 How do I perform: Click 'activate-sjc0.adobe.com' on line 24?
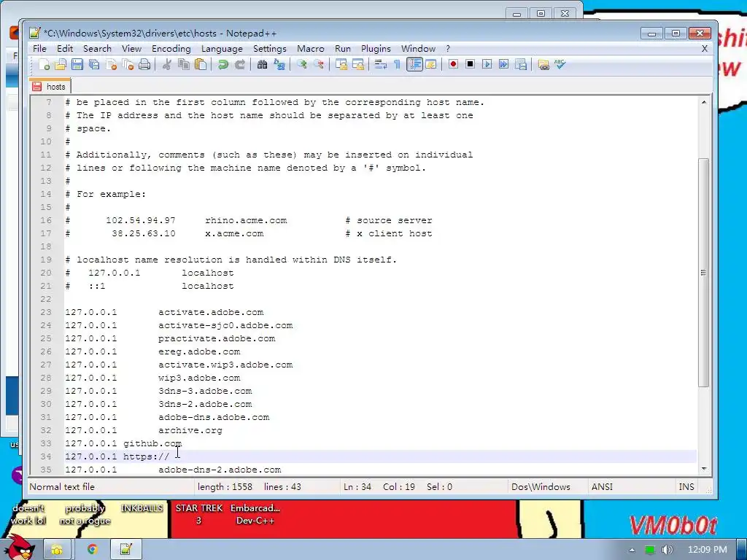pos(225,326)
